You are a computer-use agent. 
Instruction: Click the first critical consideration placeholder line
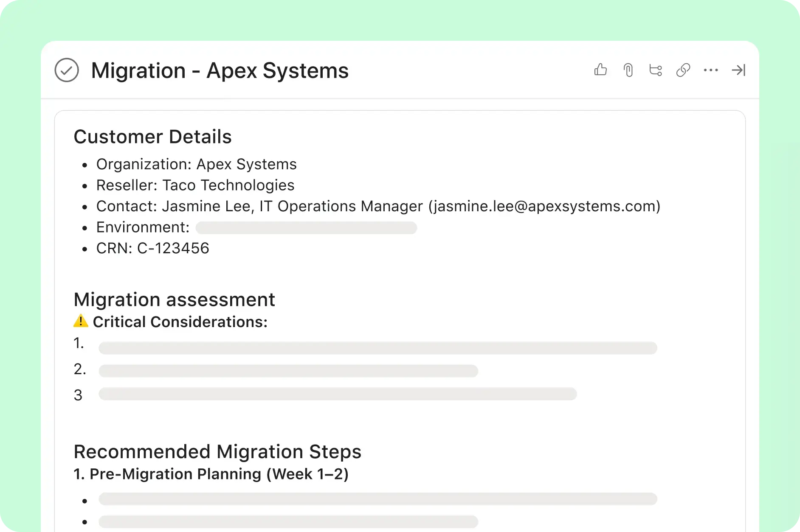tap(378, 348)
